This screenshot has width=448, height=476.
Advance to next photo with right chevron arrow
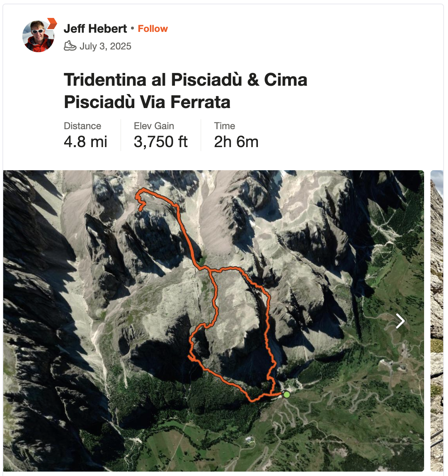tap(400, 321)
